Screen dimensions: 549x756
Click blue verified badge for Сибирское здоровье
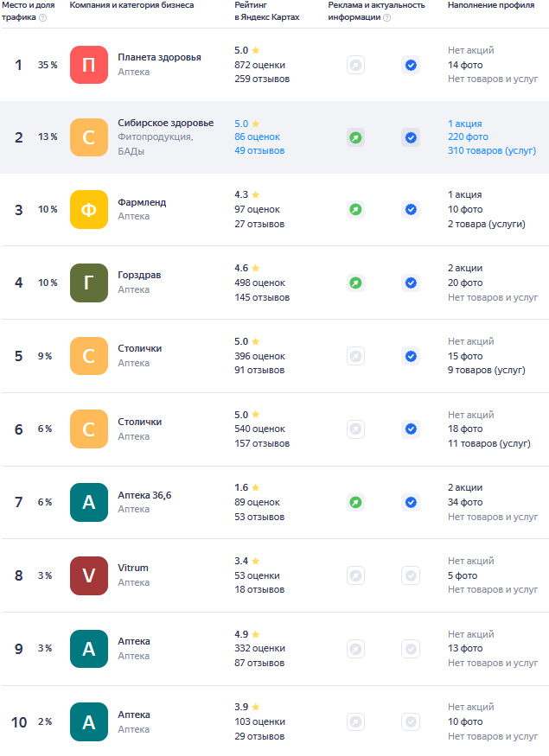point(411,138)
